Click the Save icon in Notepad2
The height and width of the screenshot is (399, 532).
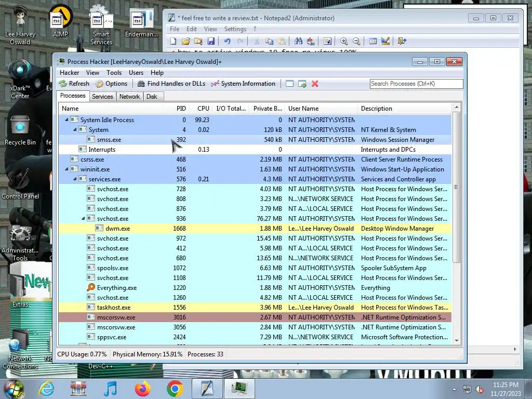(211, 41)
